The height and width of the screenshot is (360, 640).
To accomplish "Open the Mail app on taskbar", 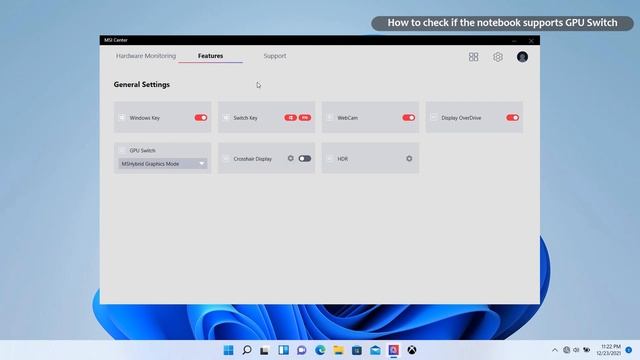I will point(375,350).
